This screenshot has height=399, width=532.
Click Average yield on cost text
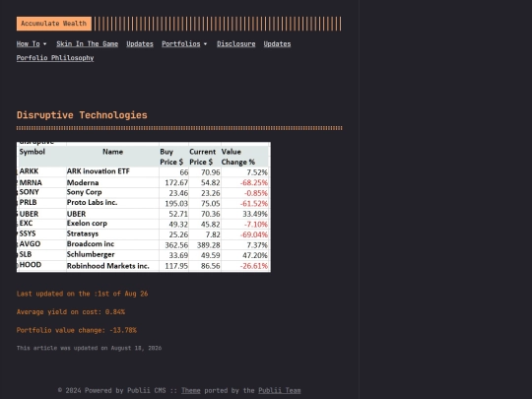(71, 311)
